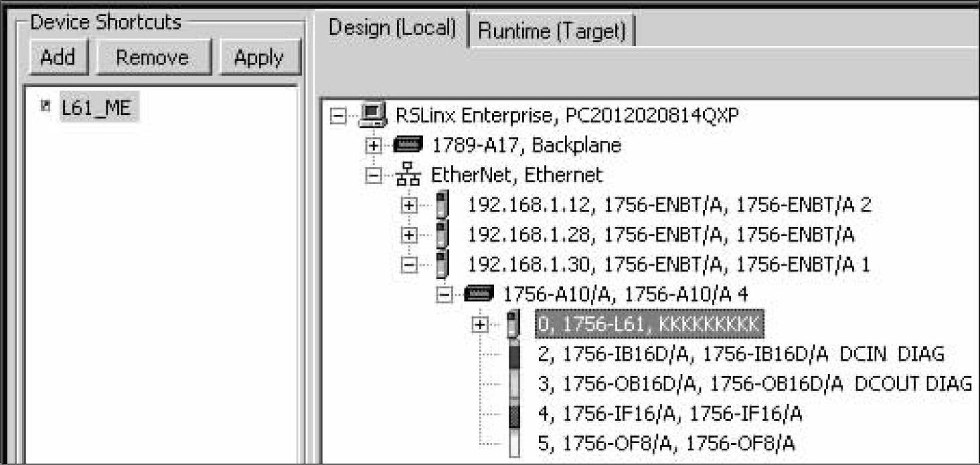Select RSLinx Enterprise, PC2012020814QXP row

pyautogui.click(x=567, y=116)
